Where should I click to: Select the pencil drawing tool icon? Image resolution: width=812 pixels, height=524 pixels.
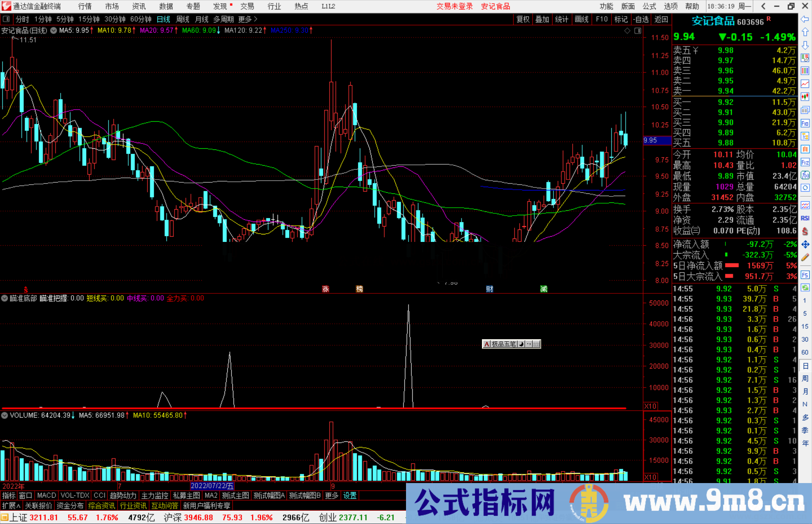pyautogui.click(x=805, y=257)
